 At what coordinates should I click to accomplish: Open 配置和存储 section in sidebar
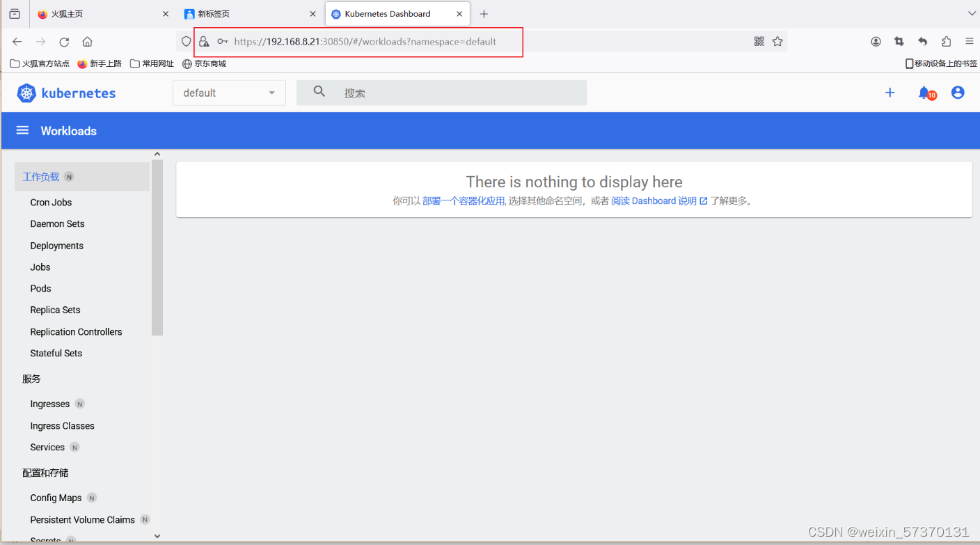(45, 473)
